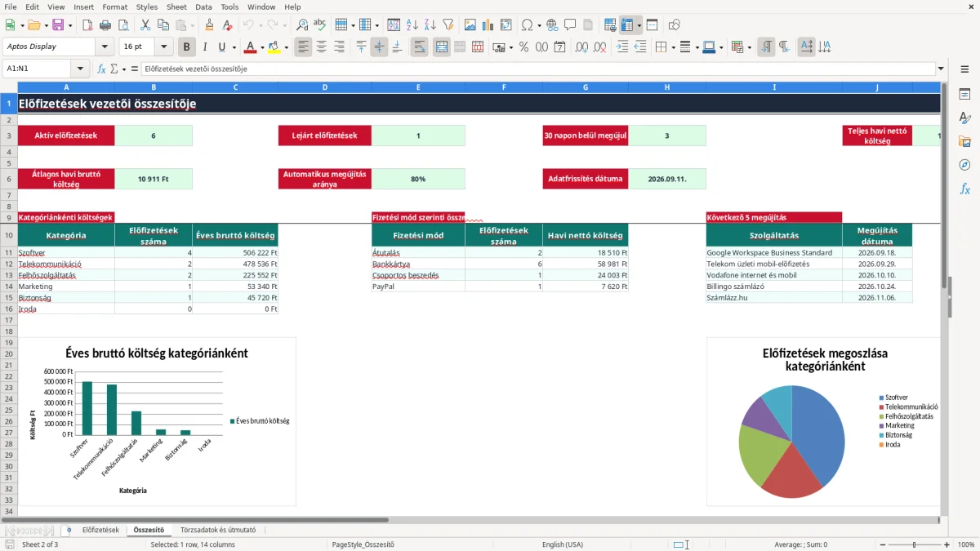Open the special character dropdown arrow
The image size is (980, 551).
(537, 25)
